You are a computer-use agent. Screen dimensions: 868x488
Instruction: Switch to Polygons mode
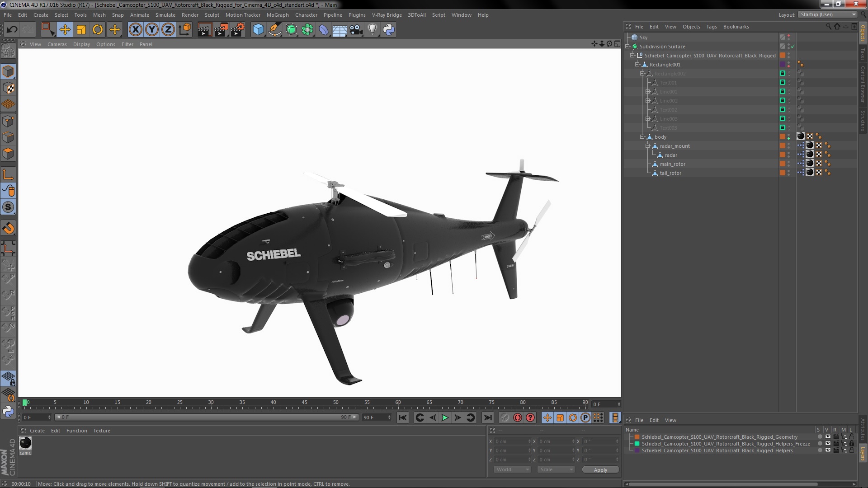point(8,154)
